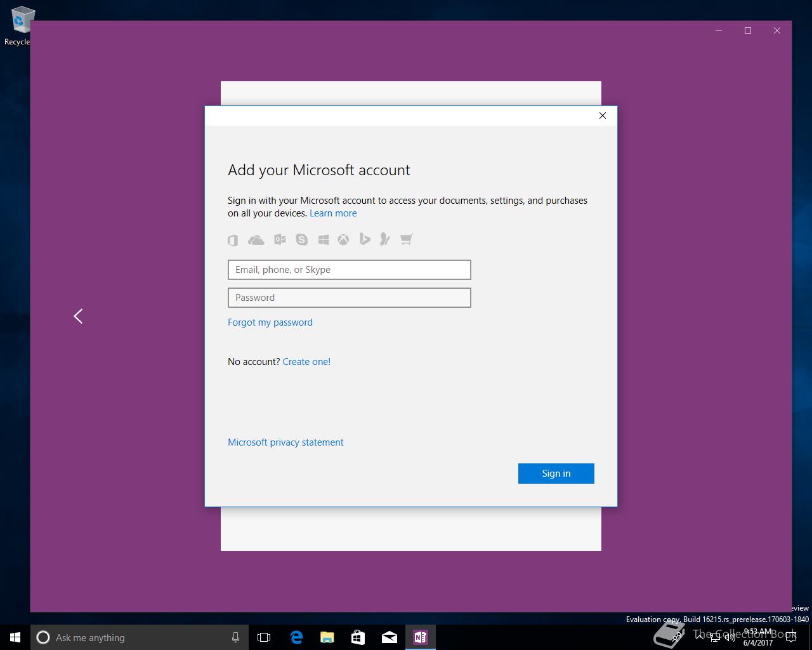This screenshot has width=812, height=650.
Task: Open the Windows Start menu
Action: coord(15,637)
